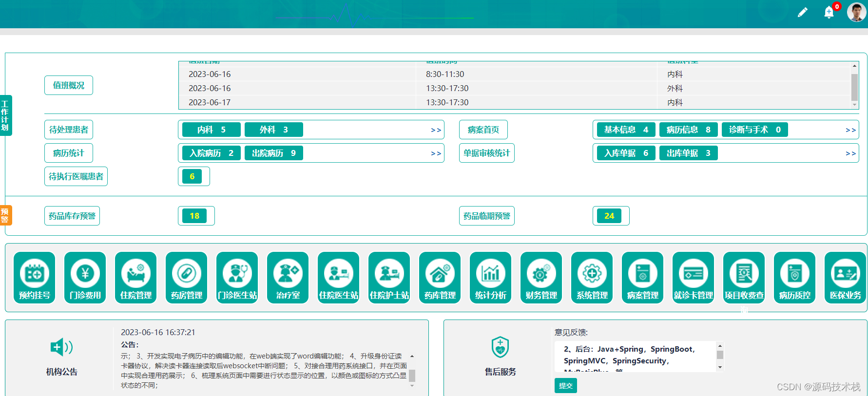This screenshot has height=396, width=868.
Task: Click the 病历统计 button
Action: [69, 153]
